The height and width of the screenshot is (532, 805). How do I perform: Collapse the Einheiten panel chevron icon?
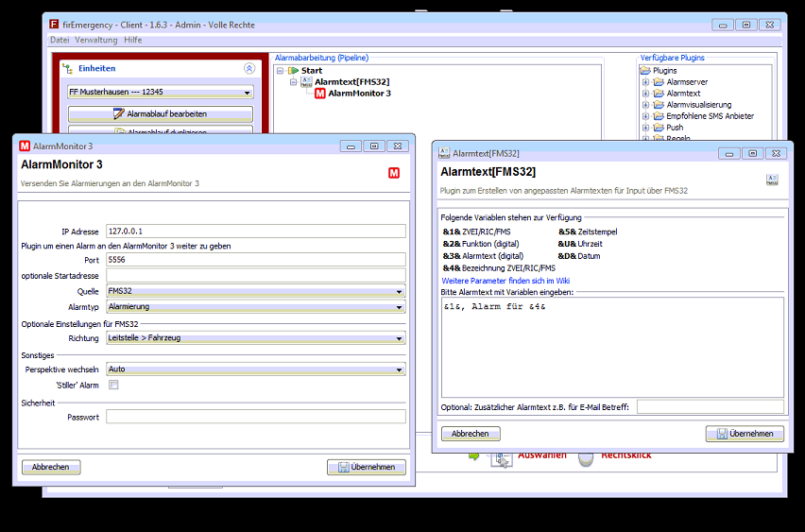[x=249, y=69]
